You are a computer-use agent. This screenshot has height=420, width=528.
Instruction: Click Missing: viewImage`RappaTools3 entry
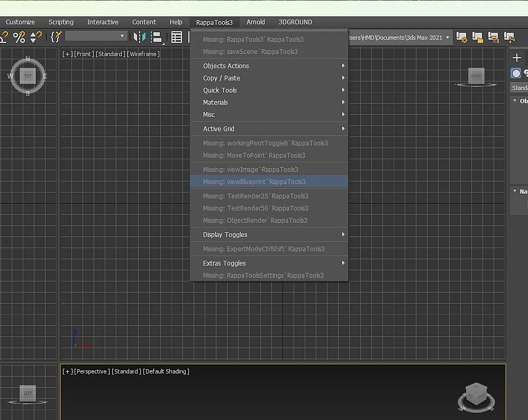click(x=269, y=169)
